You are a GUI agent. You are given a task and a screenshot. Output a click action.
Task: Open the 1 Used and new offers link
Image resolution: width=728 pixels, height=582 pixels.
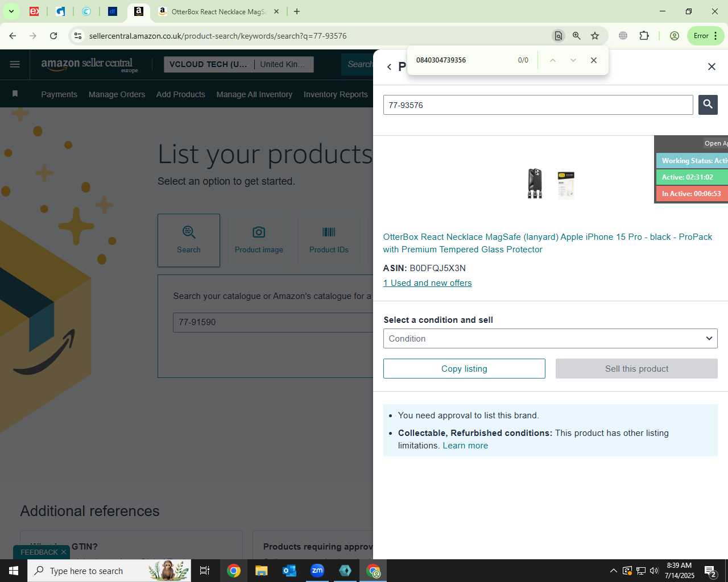pyautogui.click(x=427, y=283)
